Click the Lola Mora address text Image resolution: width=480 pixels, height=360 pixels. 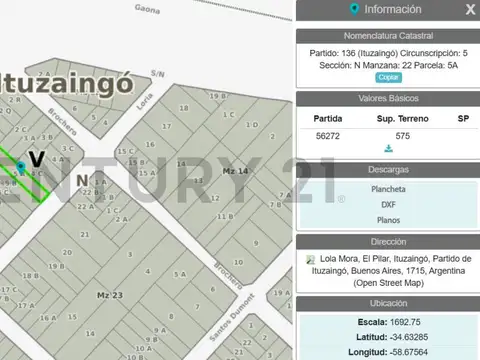[x=392, y=271]
